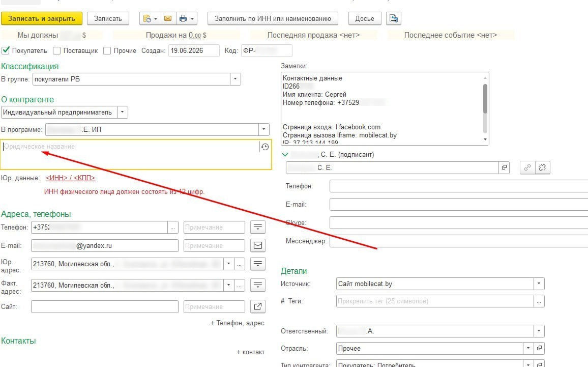The height and width of the screenshot is (367, 588).
Task: Click Заметки scrollbar up arrow
Action: tap(485, 78)
